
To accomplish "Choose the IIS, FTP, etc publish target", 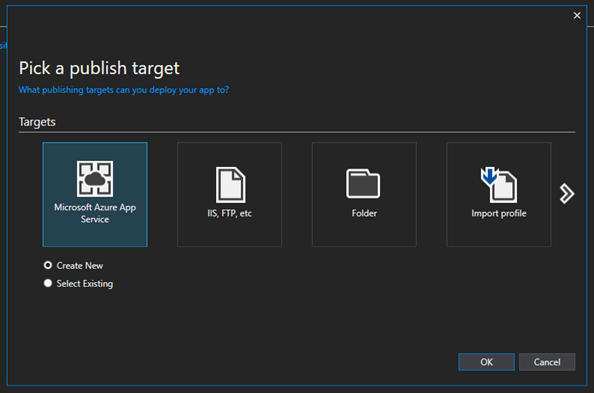I will 230,194.
